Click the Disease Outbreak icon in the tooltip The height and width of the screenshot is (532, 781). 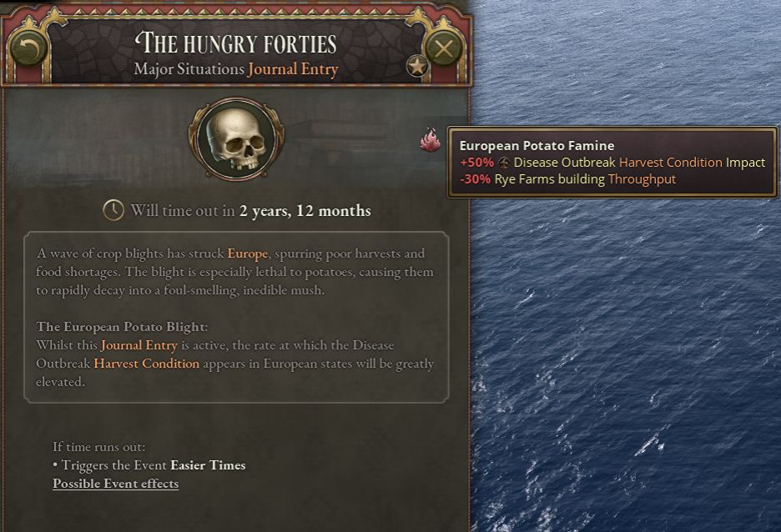[x=503, y=163]
